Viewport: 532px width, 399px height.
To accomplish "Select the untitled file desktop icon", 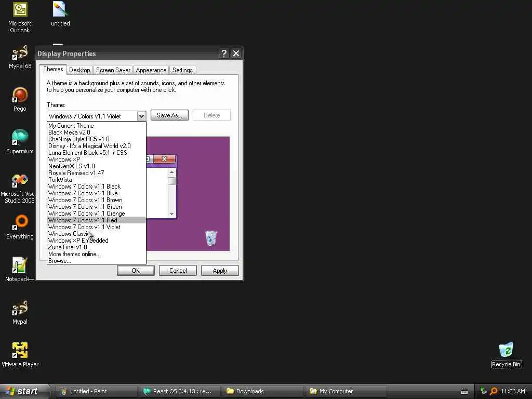I will point(60,14).
